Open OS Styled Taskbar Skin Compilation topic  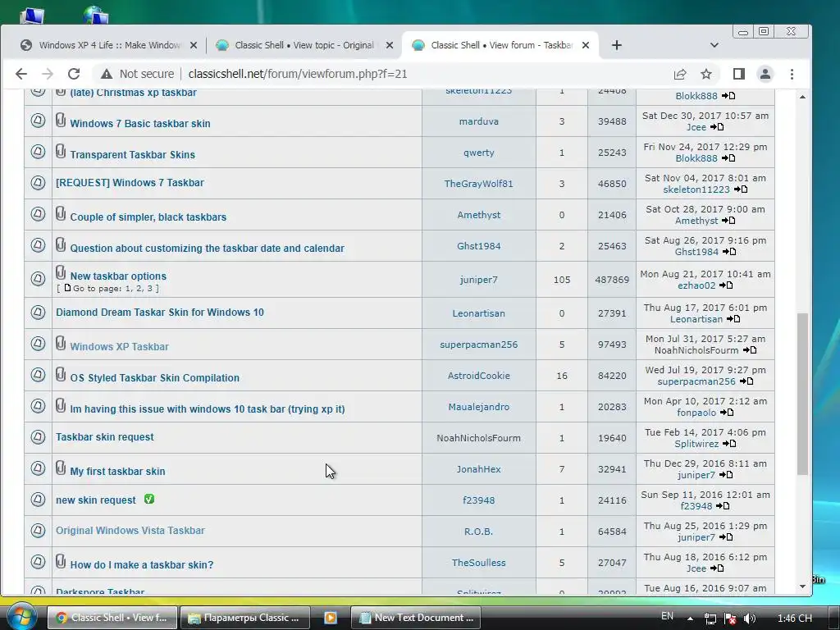pyautogui.click(x=154, y=377)
